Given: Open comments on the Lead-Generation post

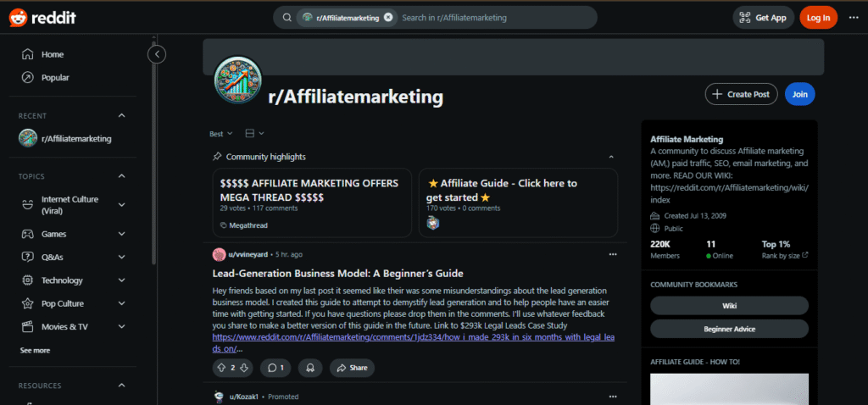Looking at the screenshot, I should click(275, 368).
